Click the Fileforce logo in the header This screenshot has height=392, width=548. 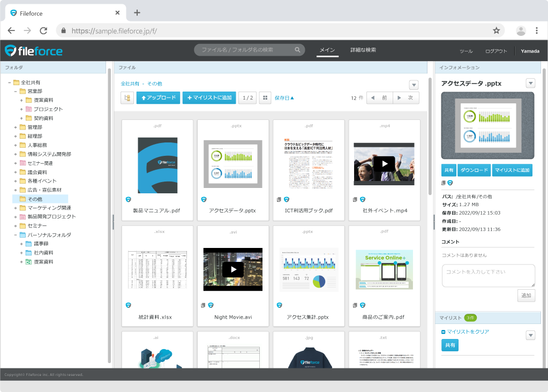click(34, 51)
